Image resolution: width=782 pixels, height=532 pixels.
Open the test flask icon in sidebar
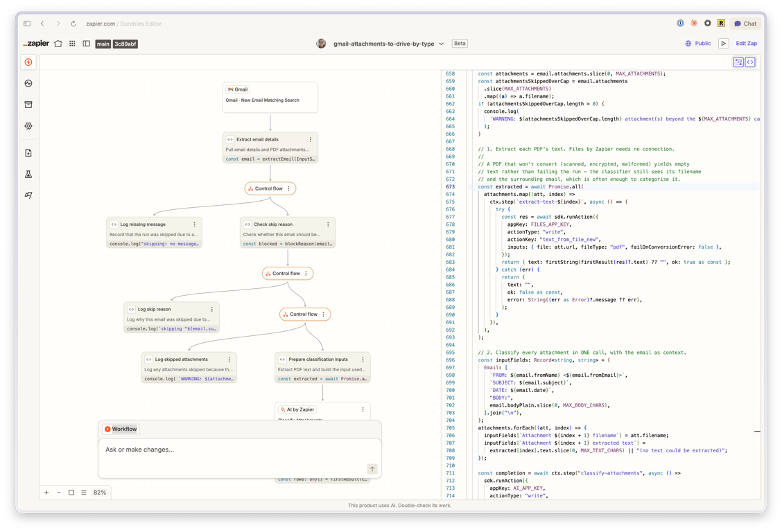click(28, 175)
